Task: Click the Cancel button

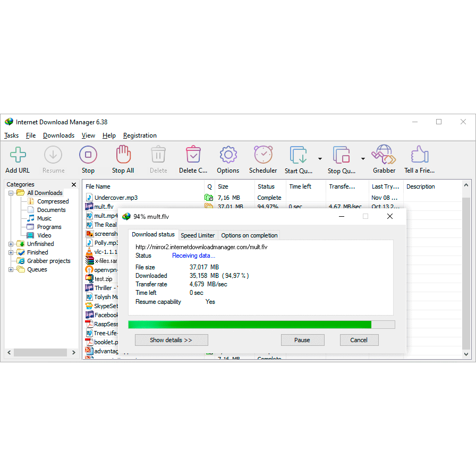Action: click(359, 340)
